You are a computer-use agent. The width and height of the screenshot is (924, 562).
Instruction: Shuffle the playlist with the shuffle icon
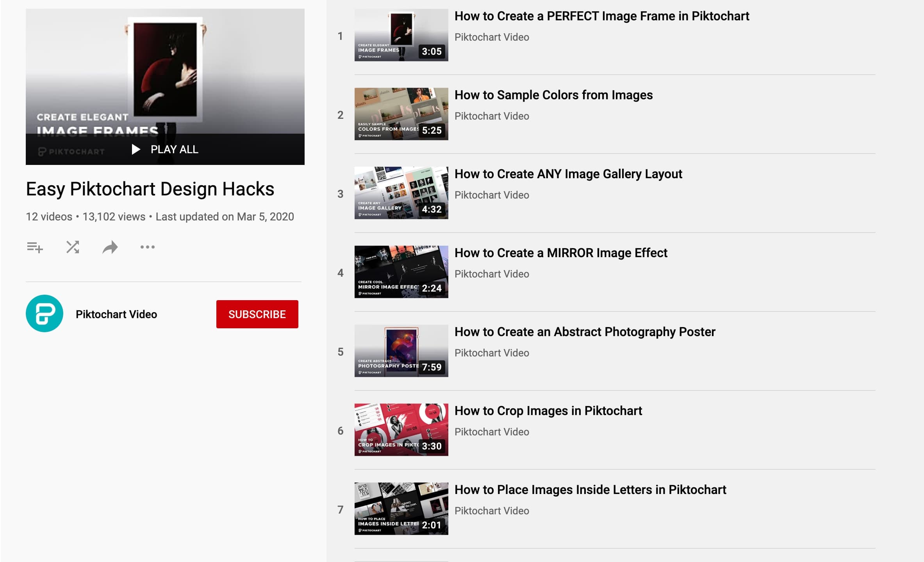coord(73,247)
